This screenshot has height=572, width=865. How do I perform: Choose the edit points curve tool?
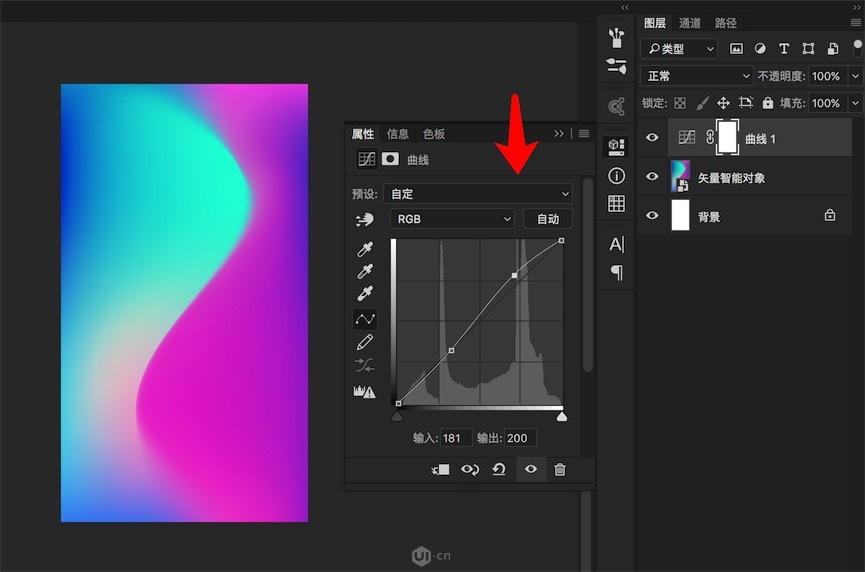point(365,319)
